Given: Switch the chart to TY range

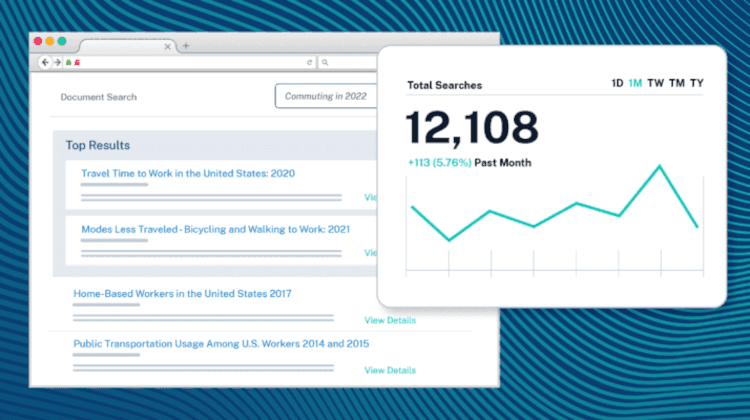Looking at the screenshot, I should (696, 83).
